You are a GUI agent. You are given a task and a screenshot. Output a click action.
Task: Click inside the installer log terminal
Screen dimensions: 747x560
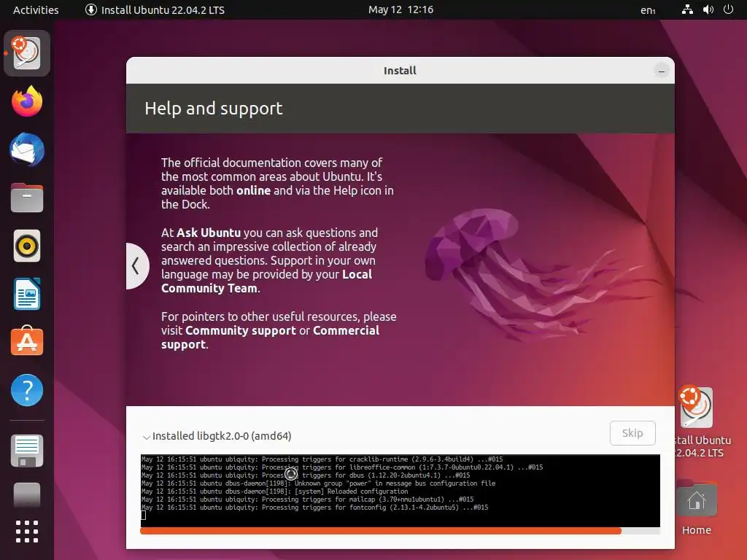[400, 491]
